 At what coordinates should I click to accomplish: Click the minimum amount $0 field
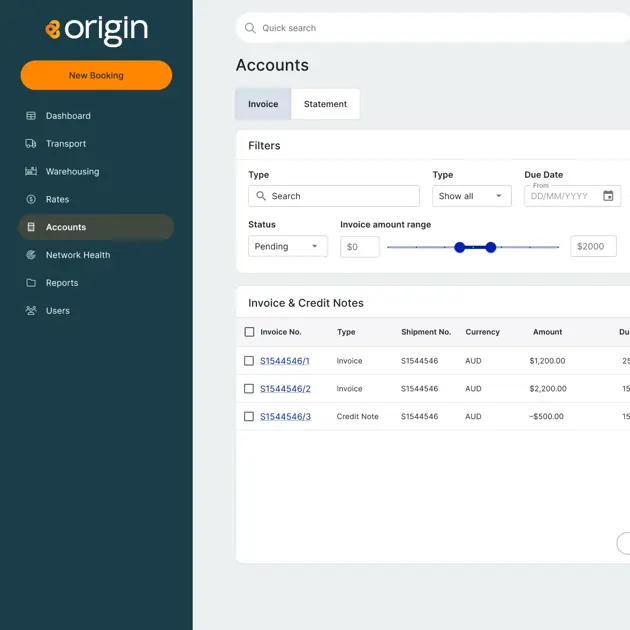pos(360,247)
